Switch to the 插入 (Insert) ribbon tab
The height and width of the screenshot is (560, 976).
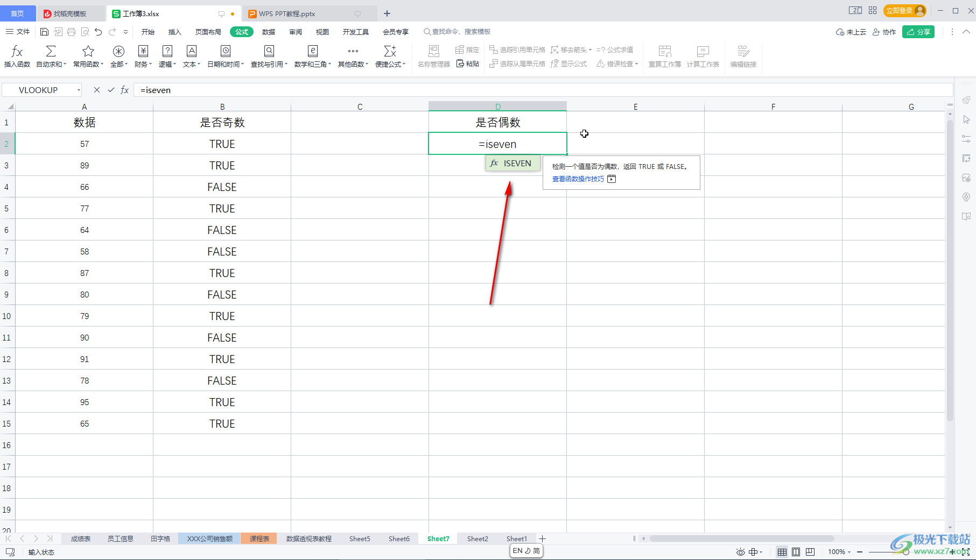tap(175, 32)
